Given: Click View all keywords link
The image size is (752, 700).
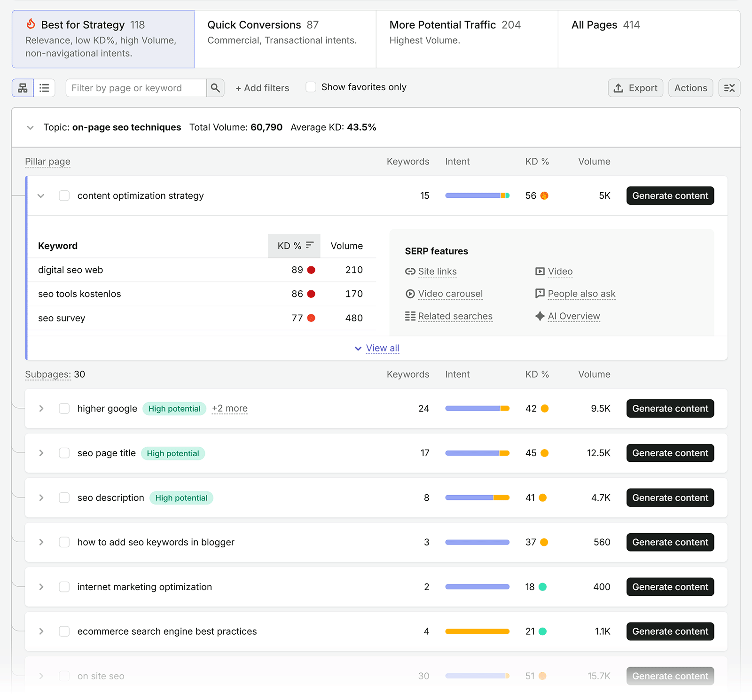Looking at the screenshot, I should (382, 348).
